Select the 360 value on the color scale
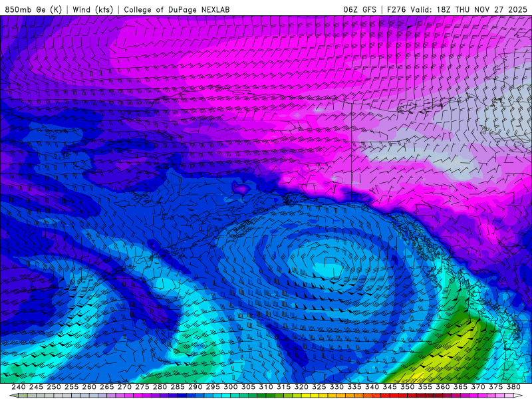The image size is (532, 399). [x=443, y=387]
